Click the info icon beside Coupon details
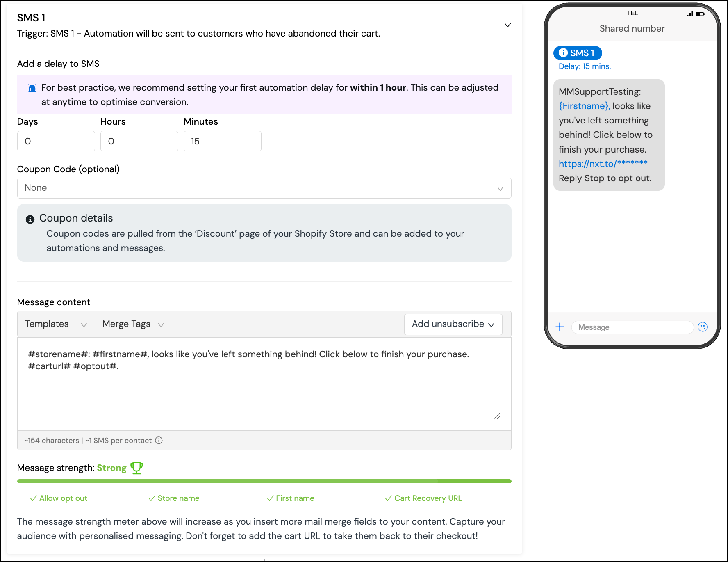Viewport: 728px width, 562px height. [x=30, y=219]
